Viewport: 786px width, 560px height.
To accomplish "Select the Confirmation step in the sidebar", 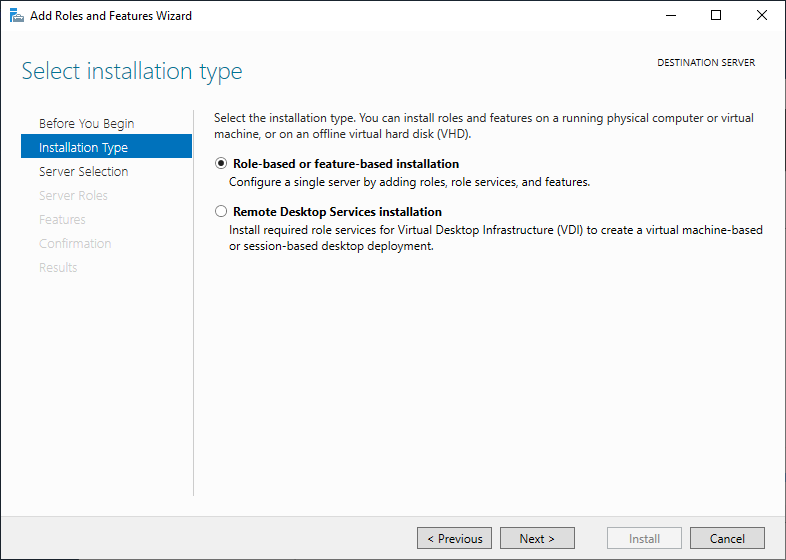I will coord(75,244).
